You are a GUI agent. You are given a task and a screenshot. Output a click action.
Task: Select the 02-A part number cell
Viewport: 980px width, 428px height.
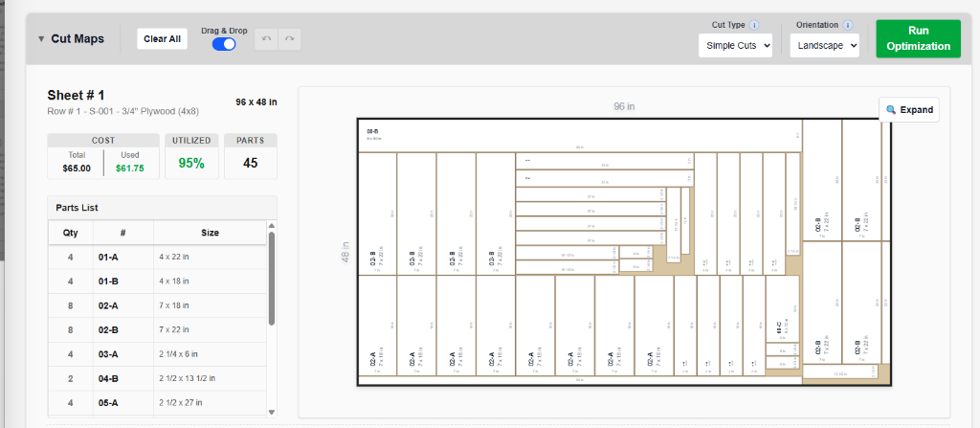[123, 306]
